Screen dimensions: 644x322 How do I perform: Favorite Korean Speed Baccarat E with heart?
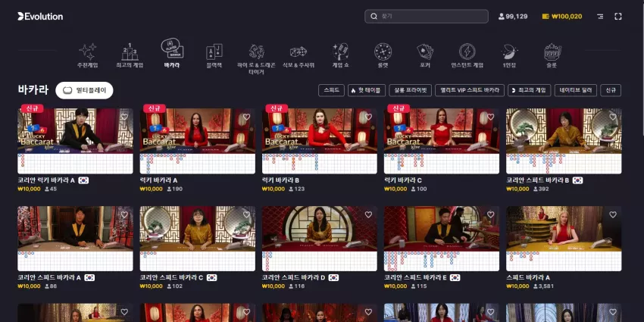pos(490,214)
